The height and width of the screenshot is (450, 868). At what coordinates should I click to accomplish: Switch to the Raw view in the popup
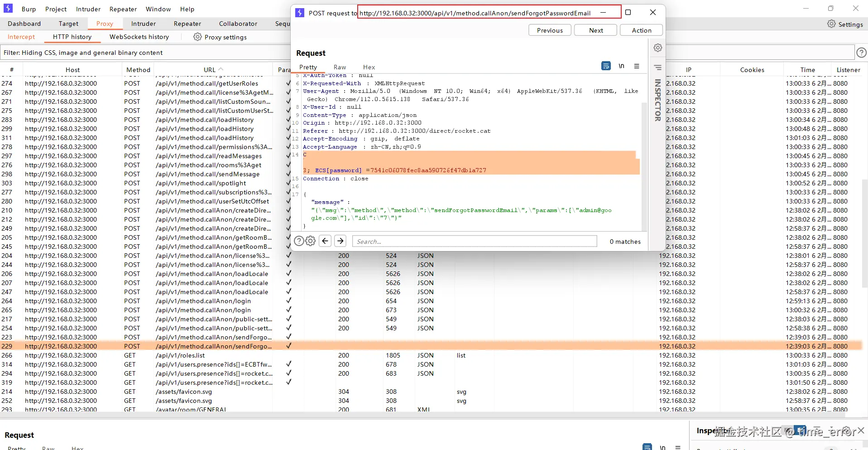[340, 67]
